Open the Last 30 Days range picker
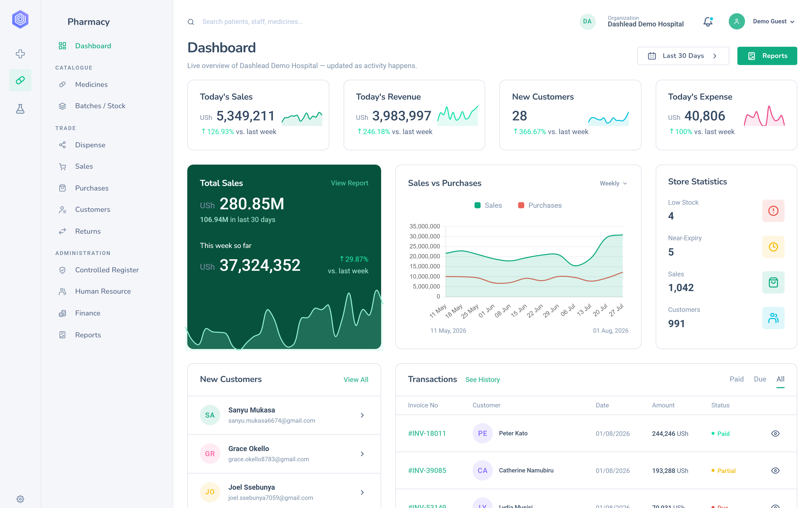 pyautogui.click(x=683, y=56)
